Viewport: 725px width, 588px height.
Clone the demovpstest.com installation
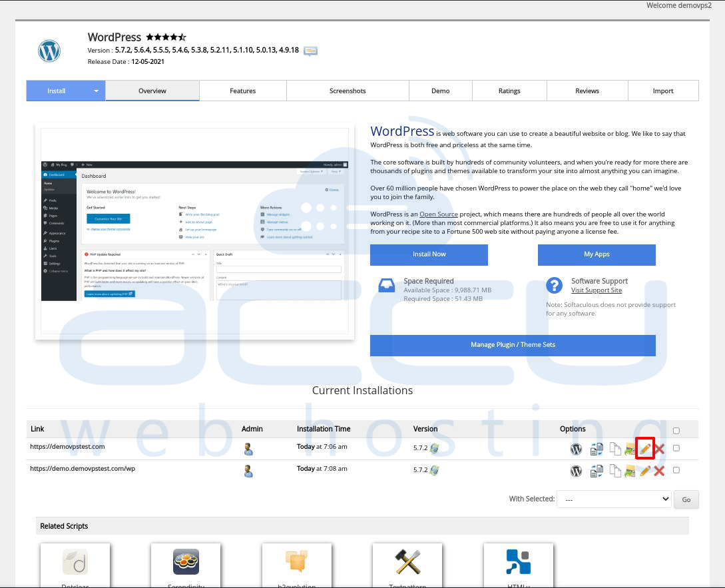615,449
